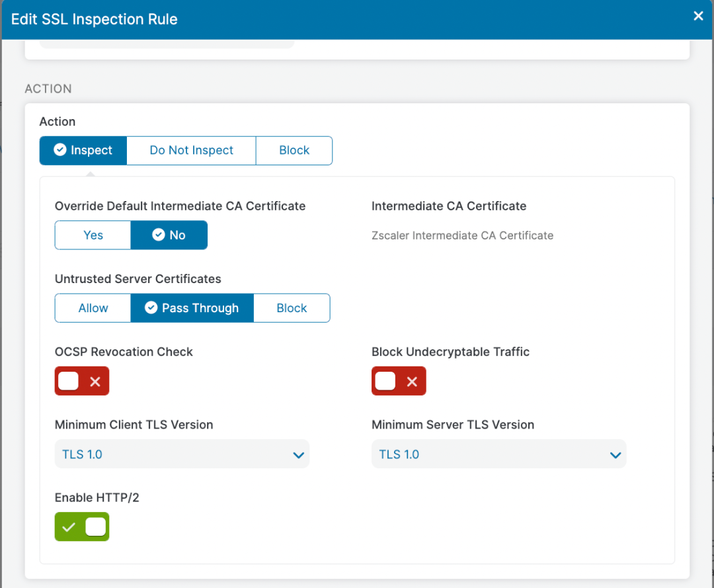The width and height of the screenshot is (714, 588).
Task: Click the X icon in OCSP Revocation toggle
Action: click(x=95, y=382)
